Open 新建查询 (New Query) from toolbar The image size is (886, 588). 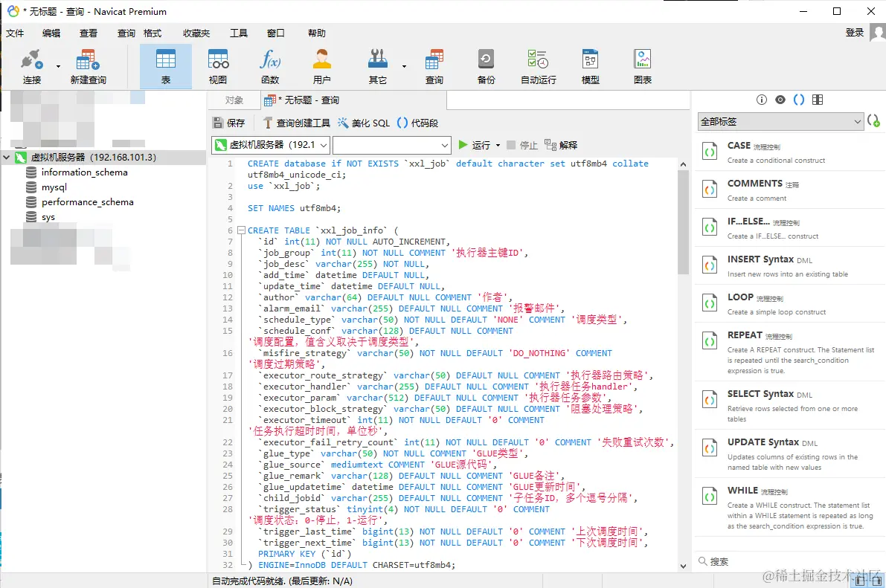(88, 67)
